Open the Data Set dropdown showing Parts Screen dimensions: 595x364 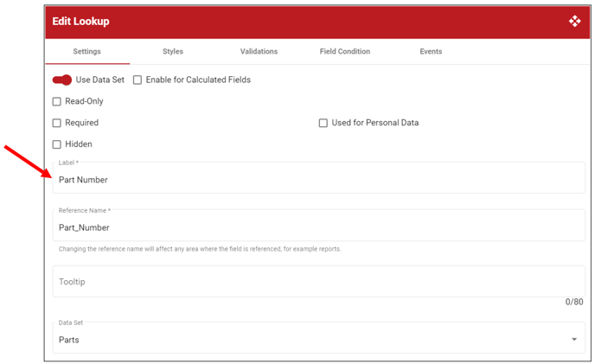(x=319, y=338)
